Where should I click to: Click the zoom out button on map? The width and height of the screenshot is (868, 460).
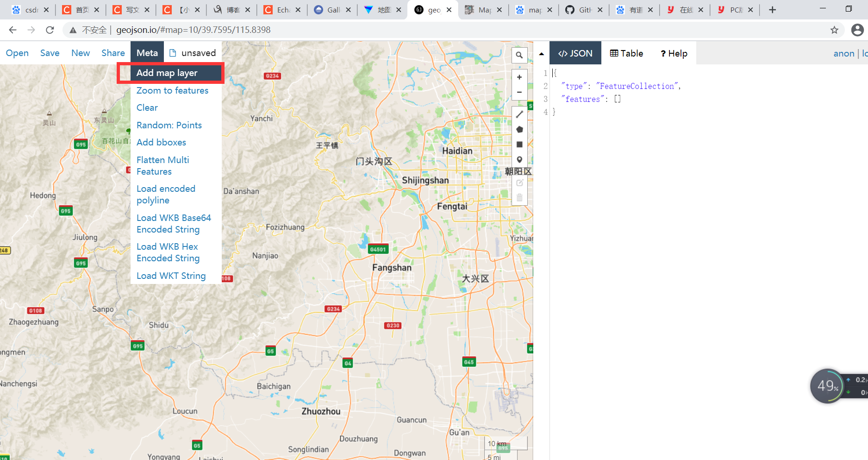pyautogui.click(x=519, y=92)
